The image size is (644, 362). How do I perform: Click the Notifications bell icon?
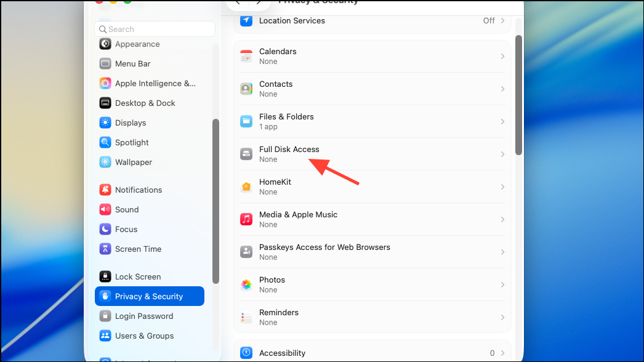pos(105,190)
